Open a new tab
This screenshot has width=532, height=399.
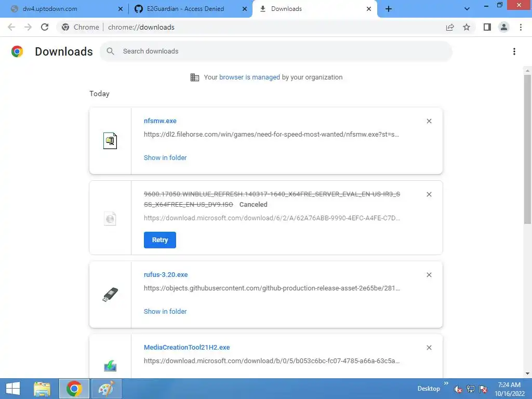click(x=389, y=9)
